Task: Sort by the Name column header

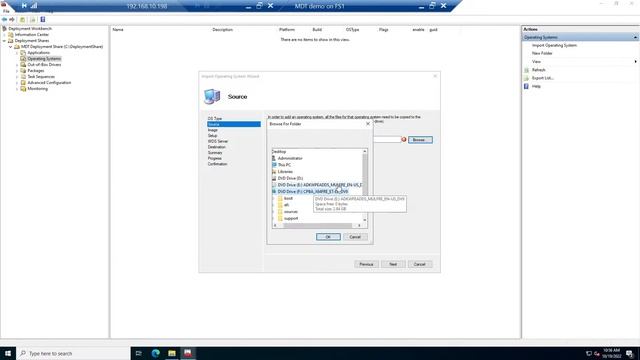Action: tap(118, 30)
